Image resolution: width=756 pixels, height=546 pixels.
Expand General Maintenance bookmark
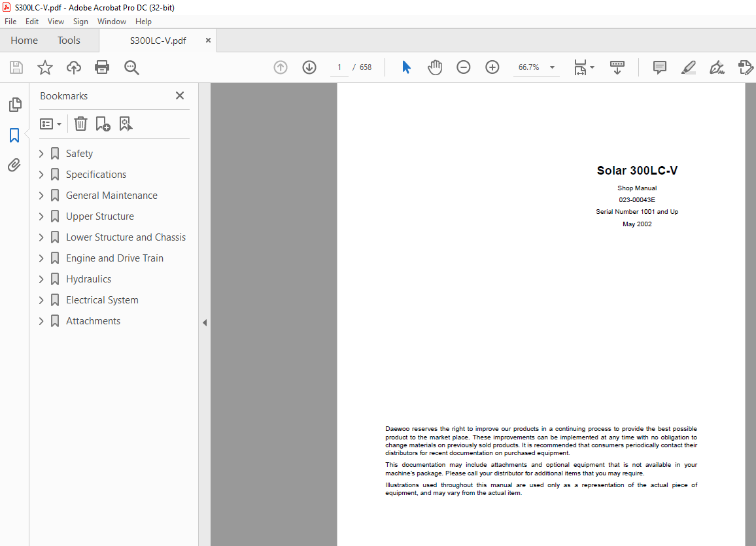point(41,195)
